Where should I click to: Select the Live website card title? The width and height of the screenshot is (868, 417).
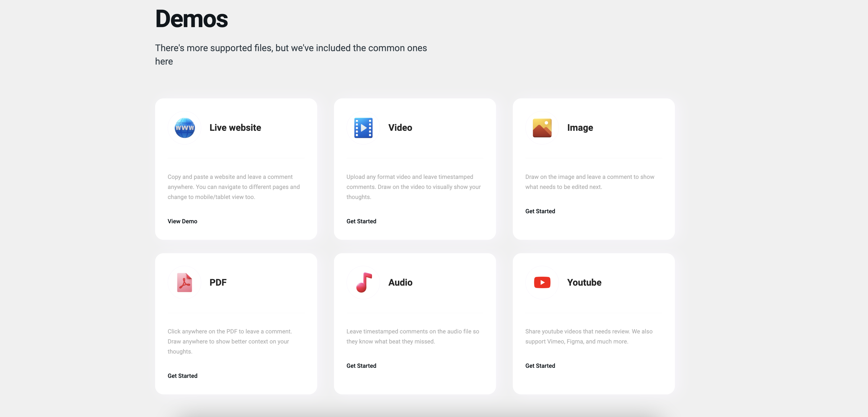click(235, 127)
